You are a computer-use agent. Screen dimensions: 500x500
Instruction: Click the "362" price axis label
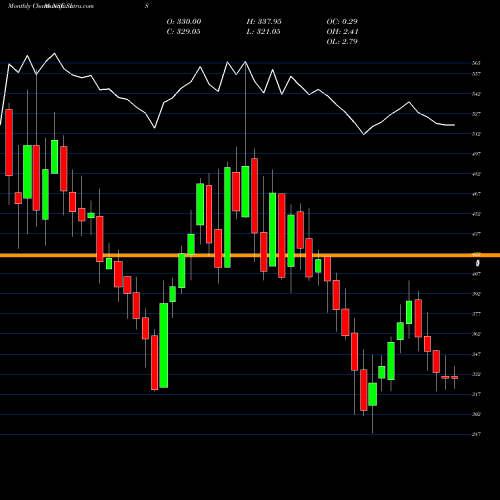[x=476, y=334]
